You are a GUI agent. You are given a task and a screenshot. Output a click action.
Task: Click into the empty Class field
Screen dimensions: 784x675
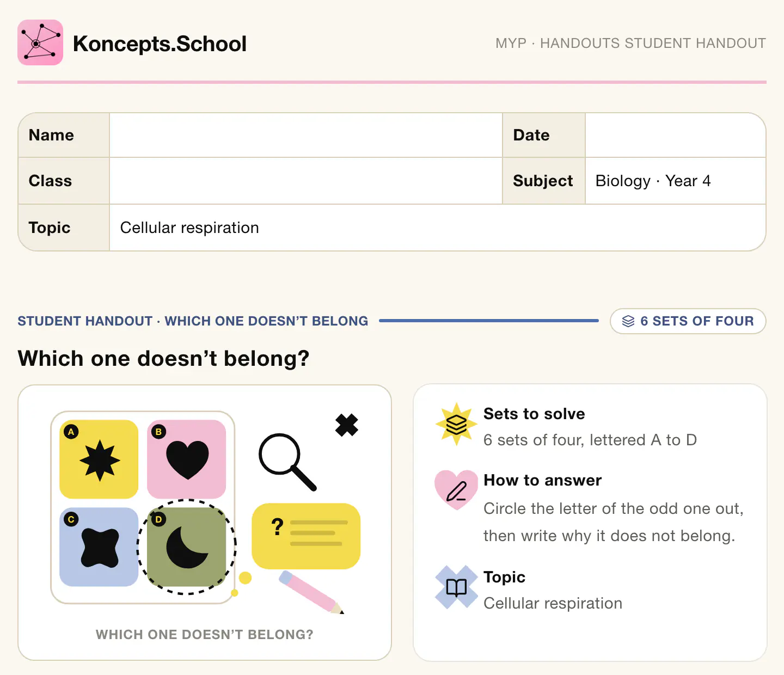click(x=305, y=181)
